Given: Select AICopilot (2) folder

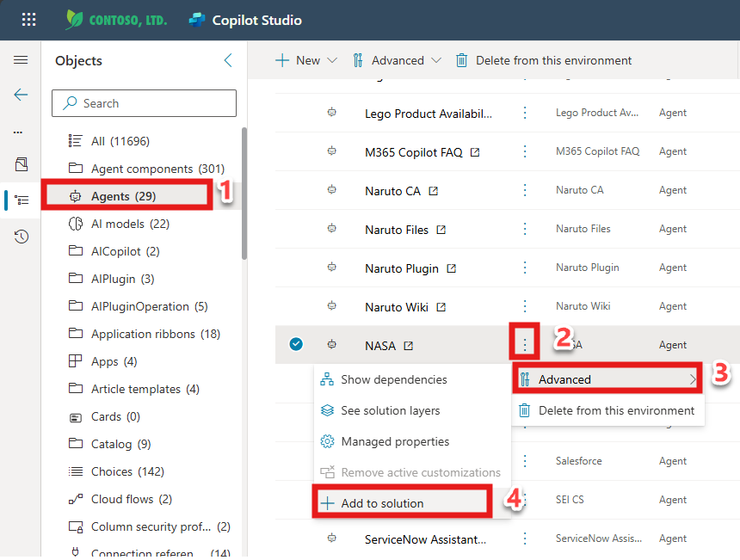Looking at the screenshot, I should [114, 251].
